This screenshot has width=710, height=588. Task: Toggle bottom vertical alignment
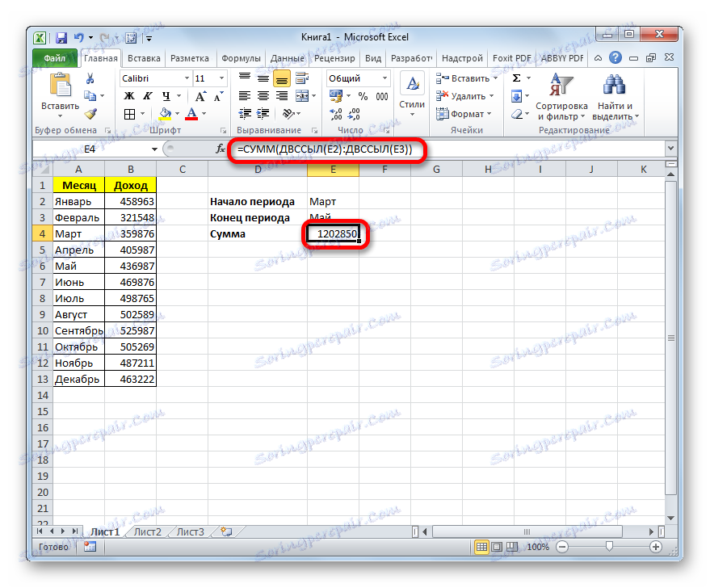282,78
